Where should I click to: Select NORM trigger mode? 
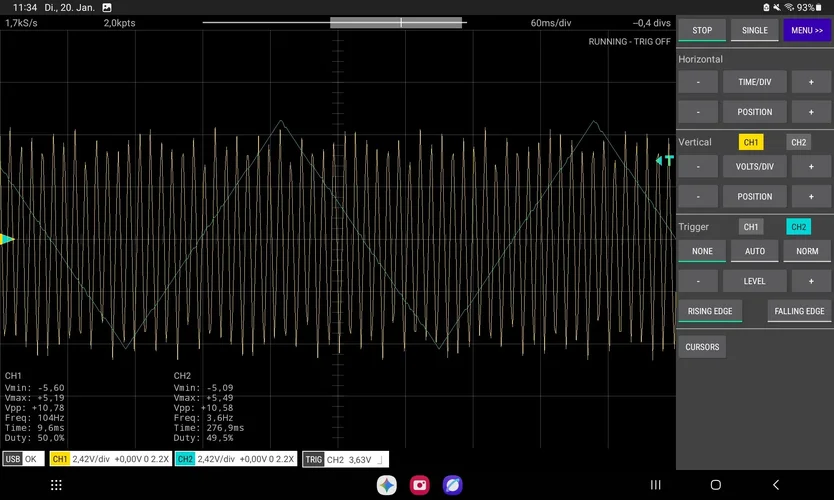[x=807, y=251]
